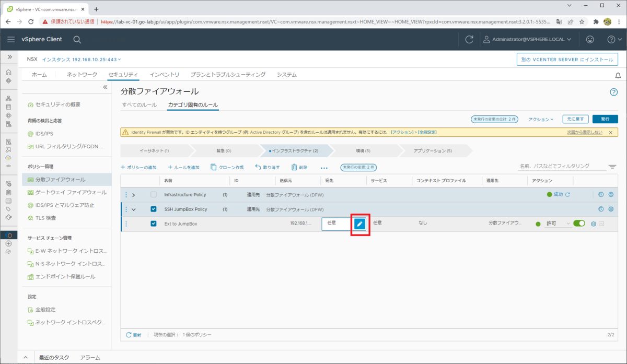Open settings gear for SSH JumpBox Policy

click(x=611, y=209)
